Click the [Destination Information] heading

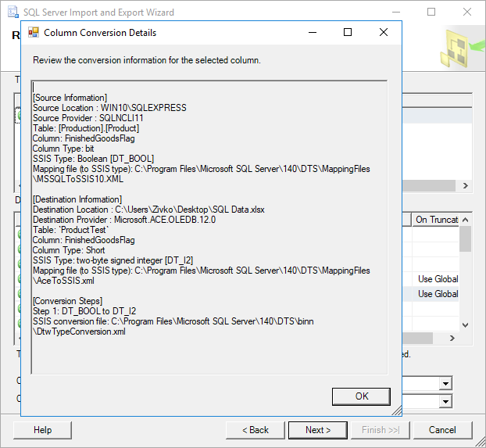77,199
